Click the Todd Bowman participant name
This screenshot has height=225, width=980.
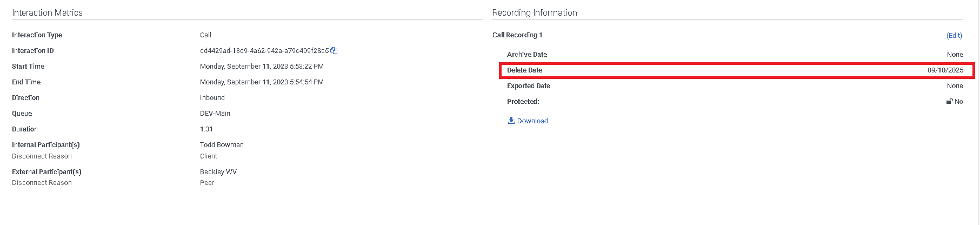222,145
